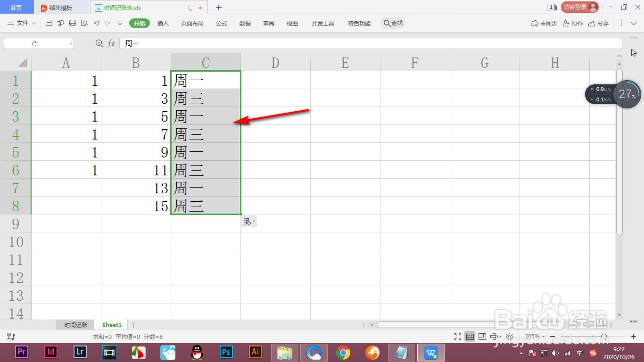
Task: Expand reading mode crosshair dropdown
Action: [500, 337]
